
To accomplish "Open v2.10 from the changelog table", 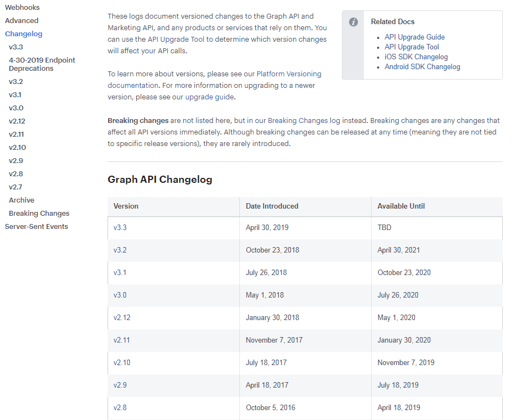I will (122, 362).
